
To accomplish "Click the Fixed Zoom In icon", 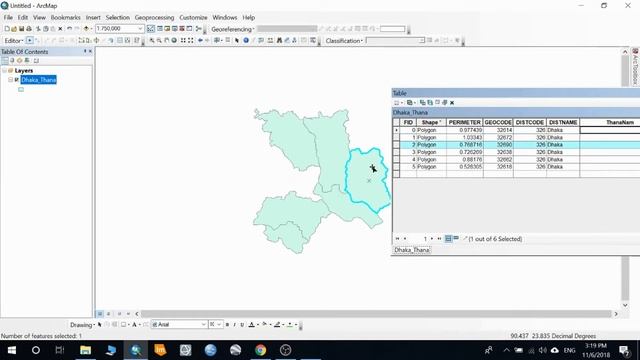I will coord(183,40).
